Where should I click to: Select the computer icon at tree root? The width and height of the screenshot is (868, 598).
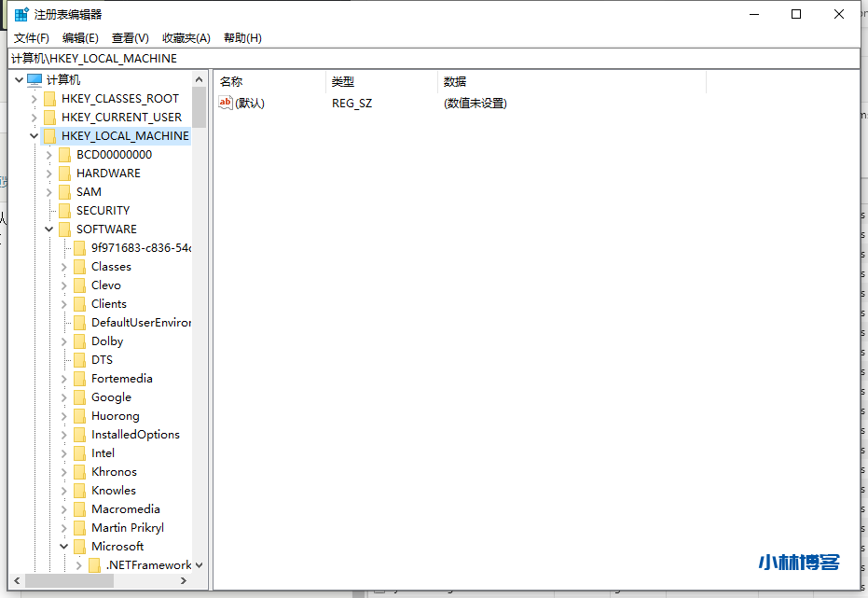coord(34,80)
